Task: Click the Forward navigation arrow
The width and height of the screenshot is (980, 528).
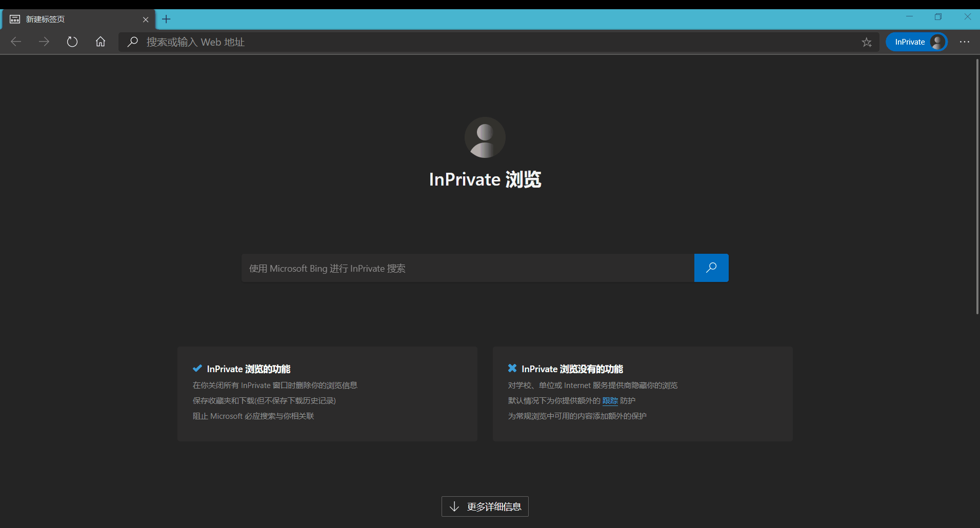Action: tap(44, 42)
